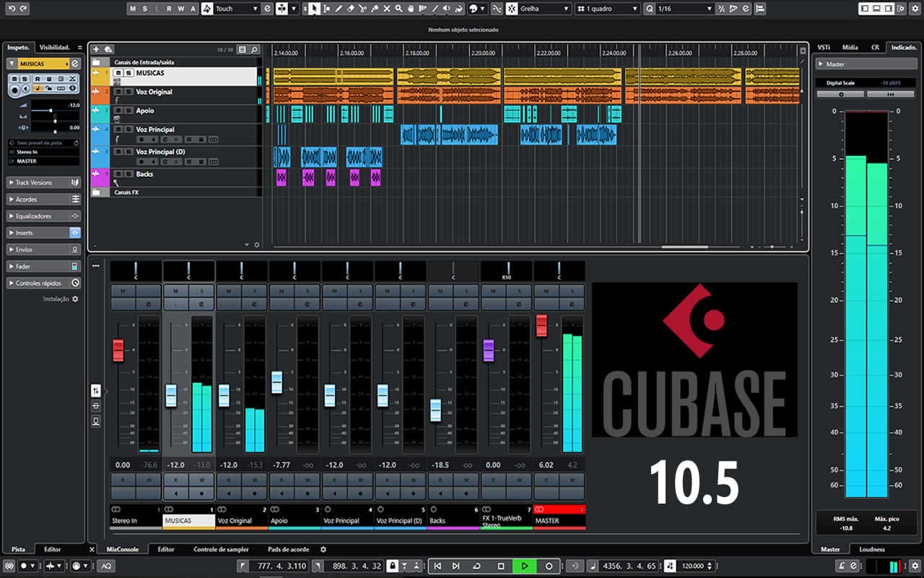Open the Controle de sampler tab
The height and width of the screenshot is (578, 924).
coord(221,549)
